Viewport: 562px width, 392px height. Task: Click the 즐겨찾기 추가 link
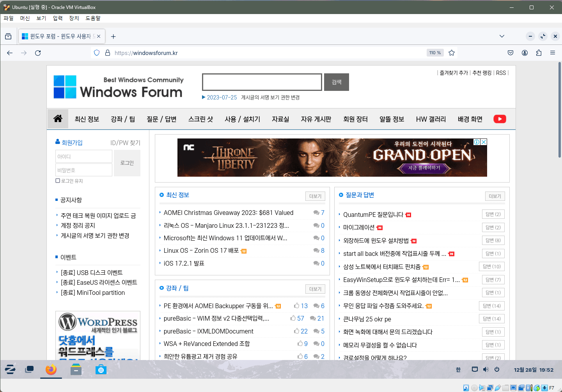tap(454, 73)
